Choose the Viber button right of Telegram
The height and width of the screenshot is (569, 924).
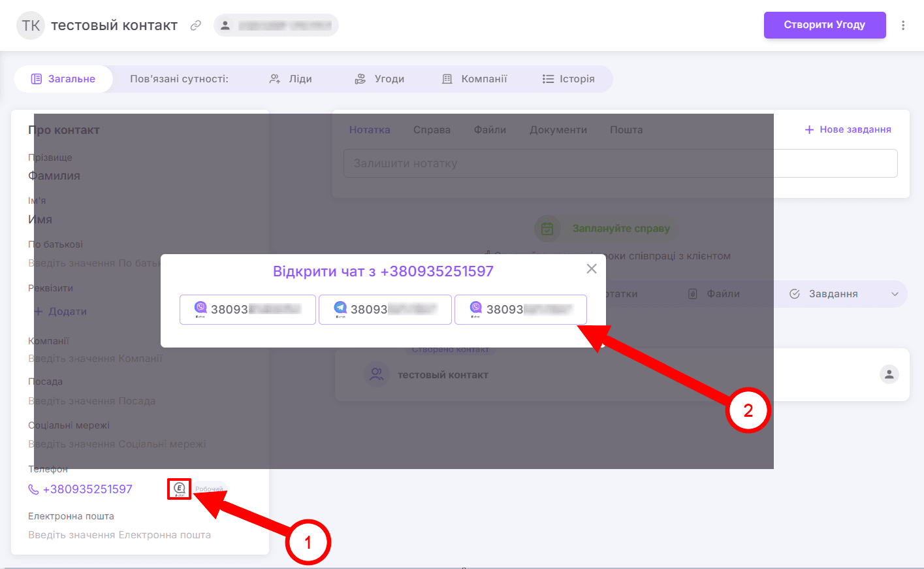520,310
